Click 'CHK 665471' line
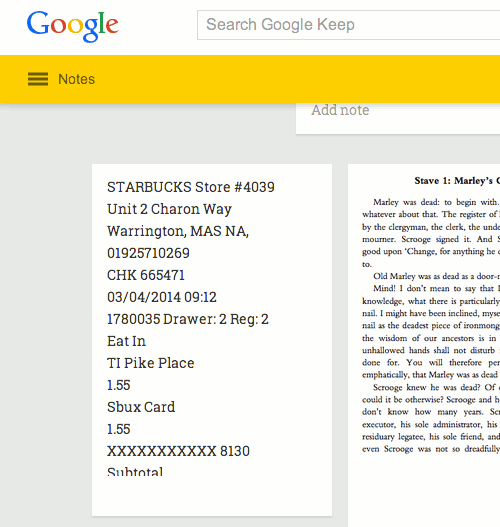Viewport: 500px width, 527px height. pyautogui.click(x=146, y=275)
